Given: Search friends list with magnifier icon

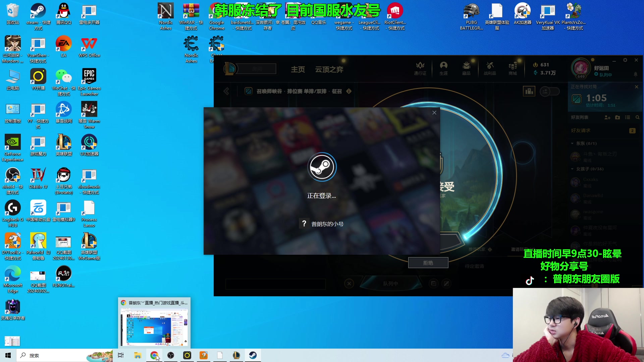Looking at the screenshot, I should (x=637, y=117).
